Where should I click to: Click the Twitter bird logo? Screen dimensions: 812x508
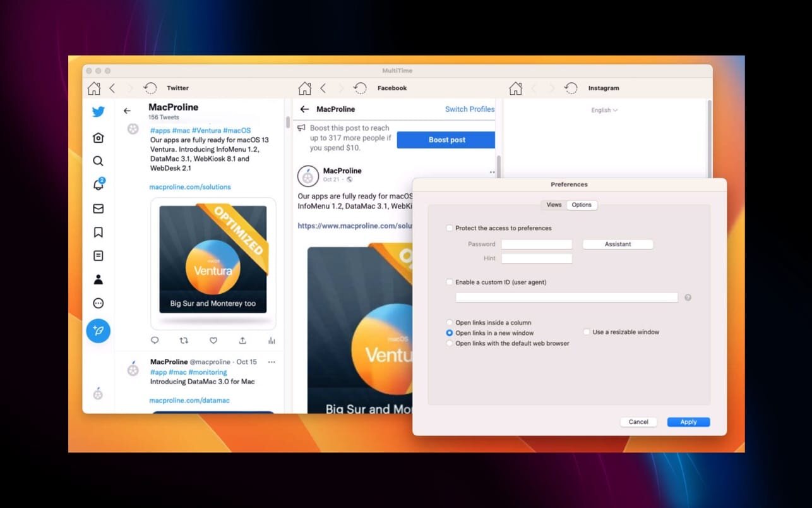[x=99, y=112]
